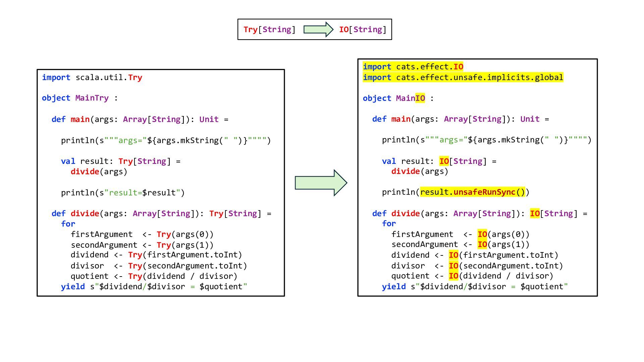Click 'dividend <- Try(firstArgument.toInt)' line
Viewport: 644px width, 362px height.
tap(156, 255)
